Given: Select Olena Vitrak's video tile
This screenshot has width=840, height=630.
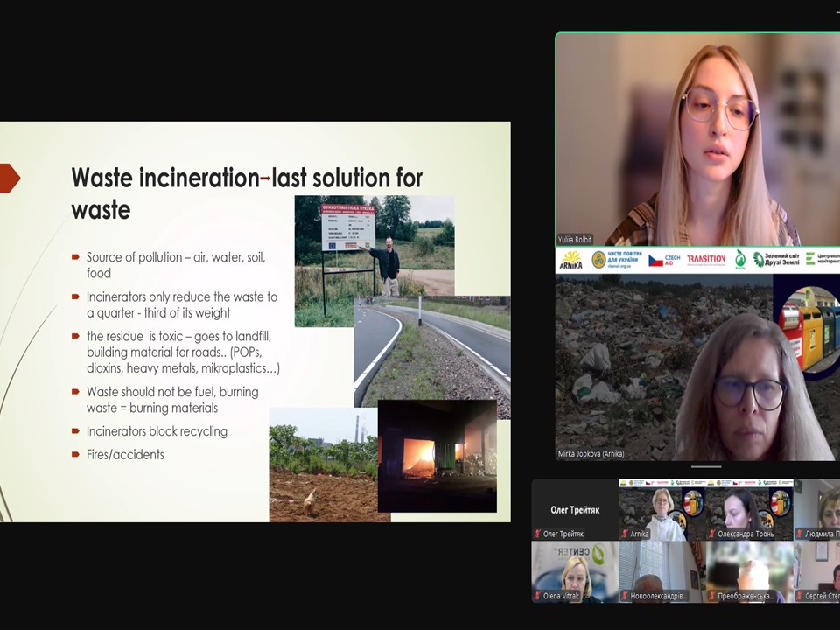Looking at the screenshot, I should point(575,571).
